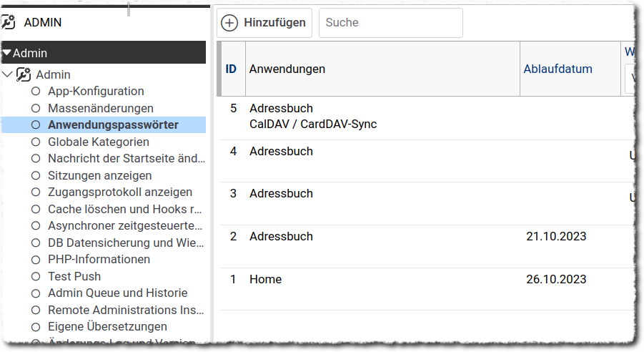Open Sitzungen anzeigen menu entry

coord(99,175)
